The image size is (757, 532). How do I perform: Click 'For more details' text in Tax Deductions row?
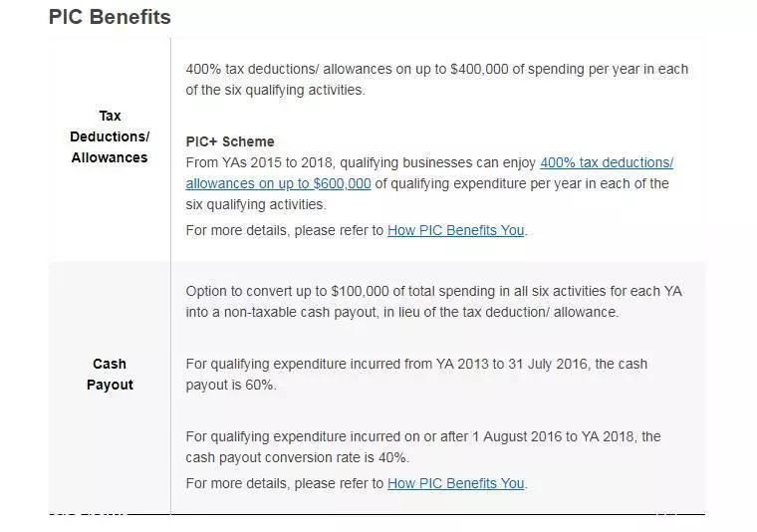pyautogui.click(x=285, y=231)
